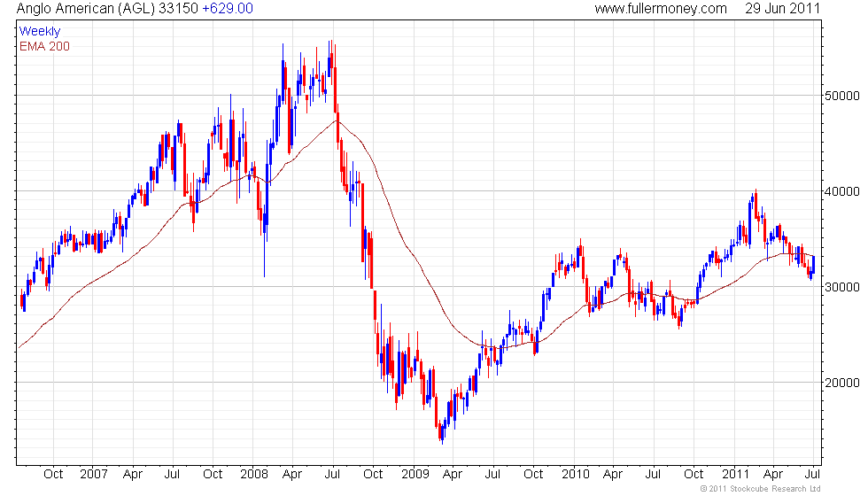
Task: Click the last price value 33150
Action: 178,9
